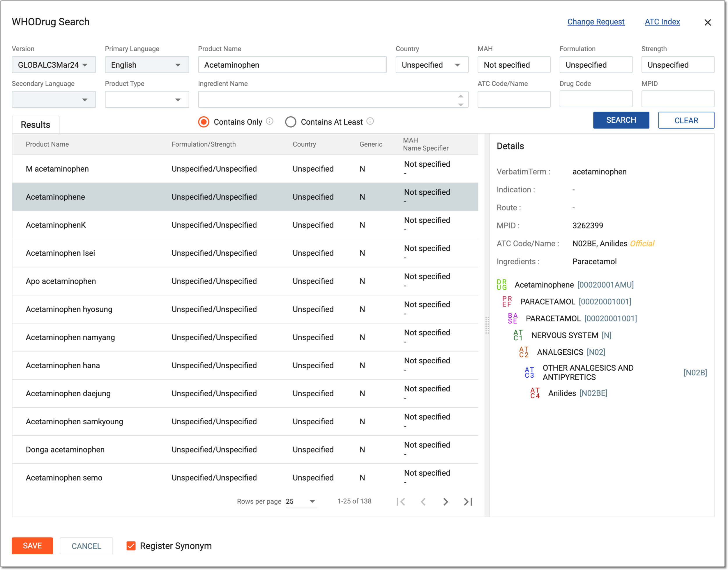The image size is (728, 570).
Task: Click the Contains At Least info icon
Action: (x=370, y=121)
